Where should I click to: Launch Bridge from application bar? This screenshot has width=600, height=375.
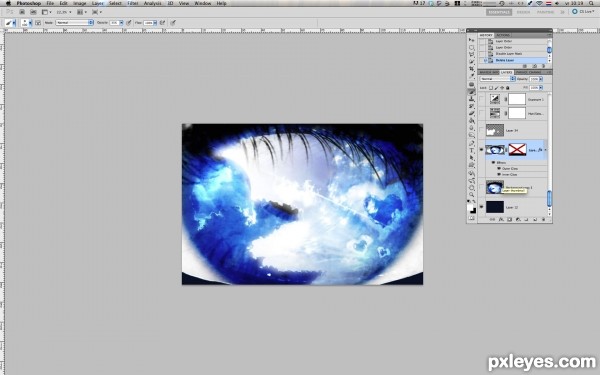coord(22,12)
